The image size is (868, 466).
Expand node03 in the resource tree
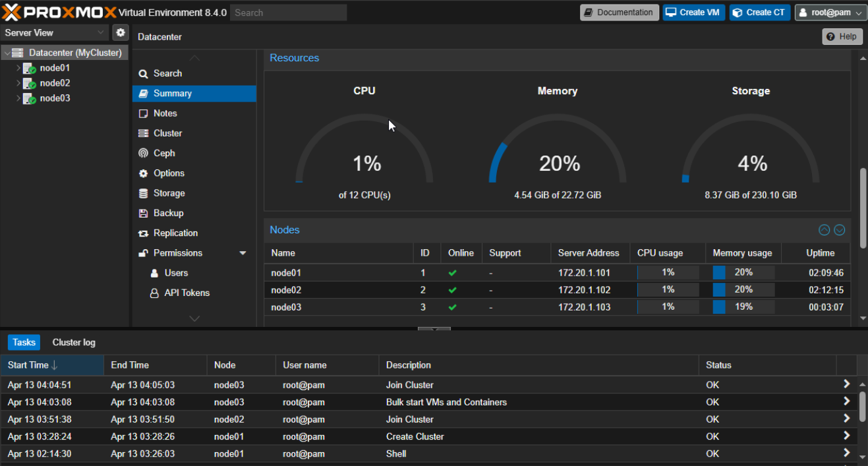[x=18, y=98]
